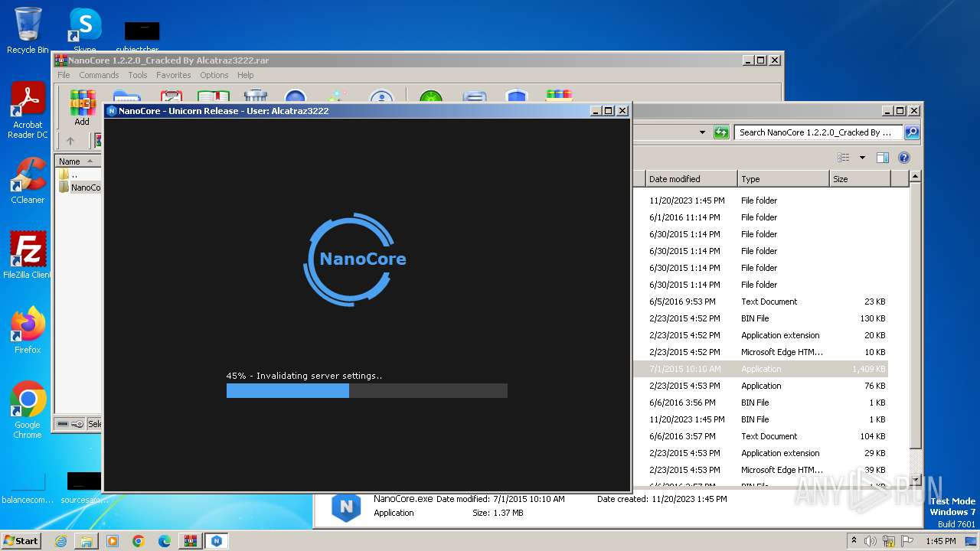Click the Explorer search magnifier icon
The width and height of the screenshot is (980, 551).
tap(911, 132)
